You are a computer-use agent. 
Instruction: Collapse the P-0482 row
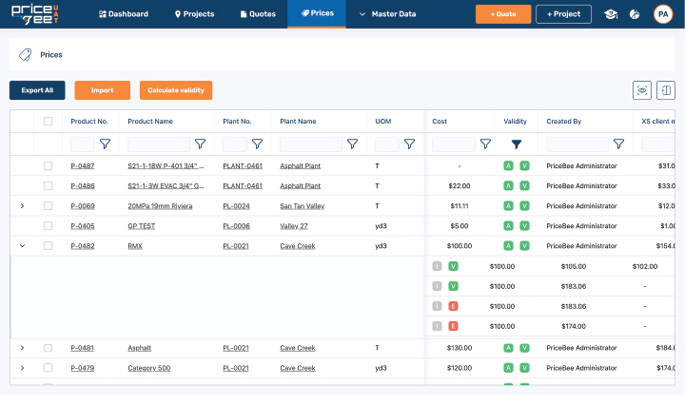point(22,246)
